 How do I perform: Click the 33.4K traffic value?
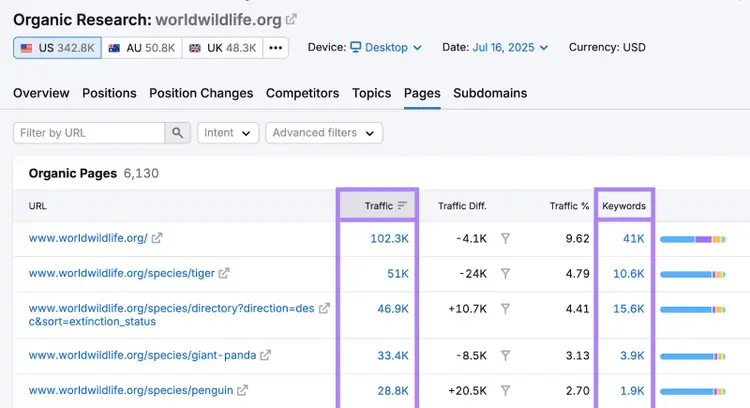tap(393, 356)
